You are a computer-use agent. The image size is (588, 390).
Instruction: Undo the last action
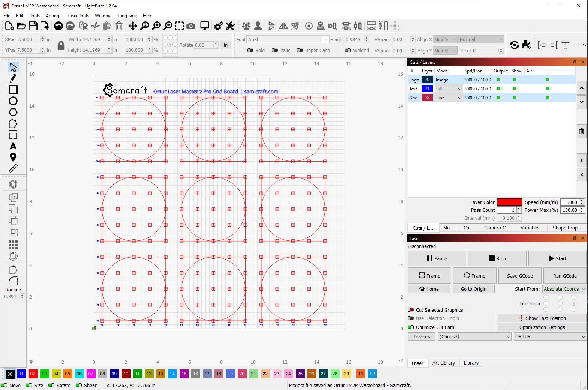[x=58, y=26]
